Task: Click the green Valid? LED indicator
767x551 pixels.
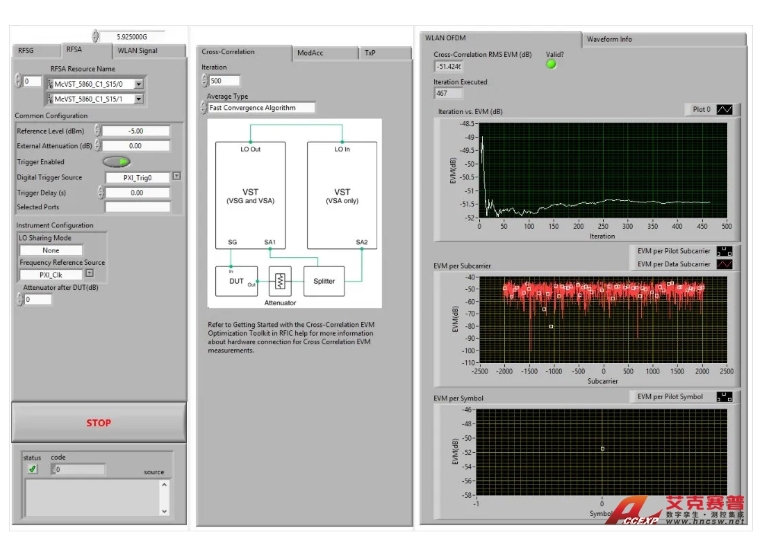Action: click(551, 65)
